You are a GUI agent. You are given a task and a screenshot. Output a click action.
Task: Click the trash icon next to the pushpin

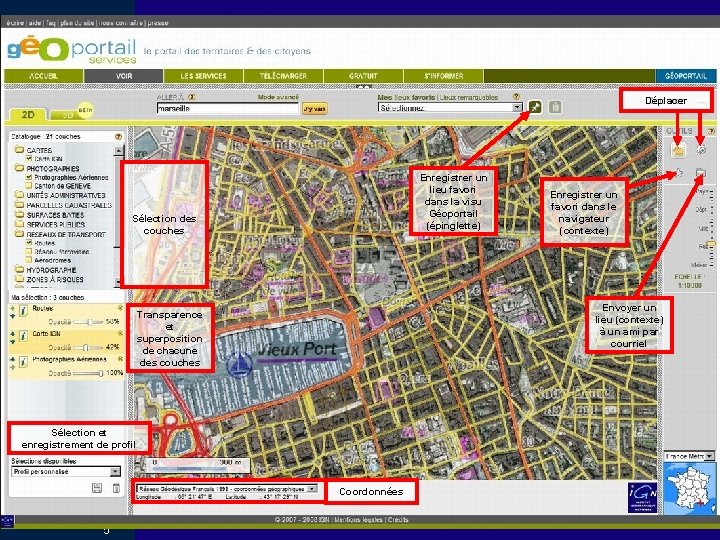pyautogui.click(x=555, y=107)
